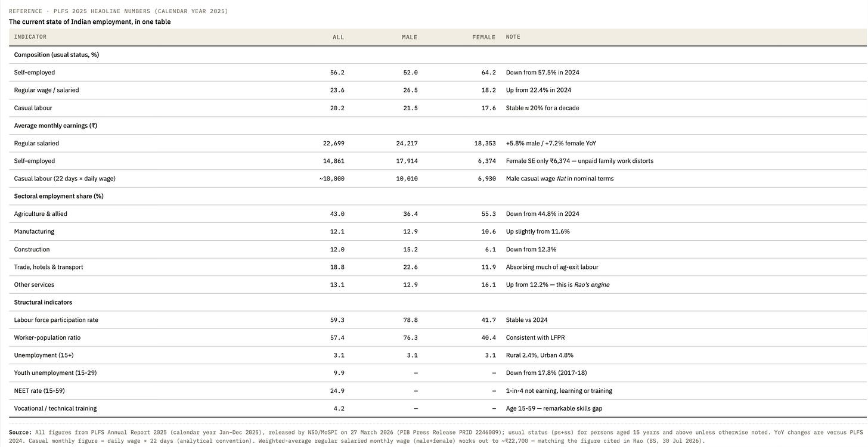Select the labour force participation male value 78.8
The image size is (868, 447).
pyautogui.click(x=411, y=320)
